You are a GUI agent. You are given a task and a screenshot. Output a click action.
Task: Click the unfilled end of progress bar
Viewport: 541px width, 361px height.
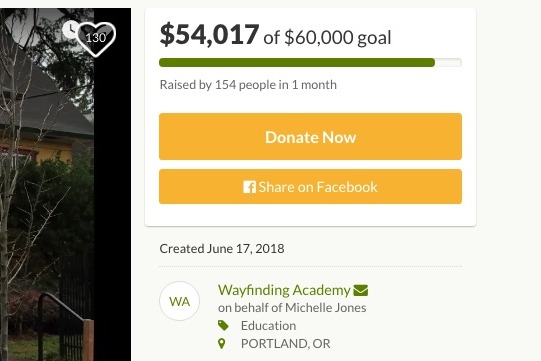[448, 62]
